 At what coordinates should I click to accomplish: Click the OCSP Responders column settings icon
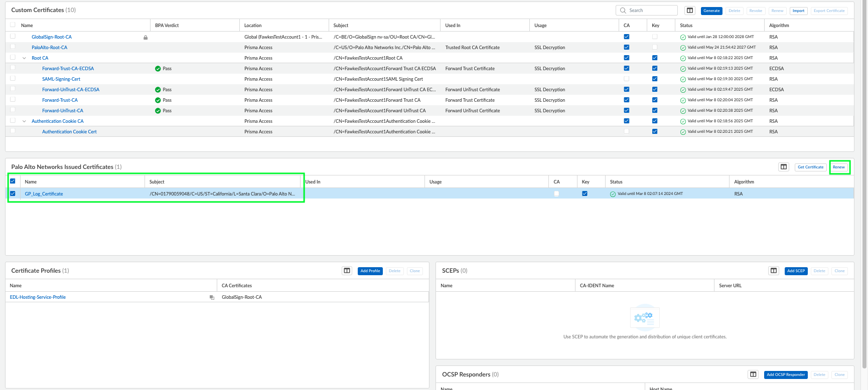pyautogui.click(x=753, y=374)
